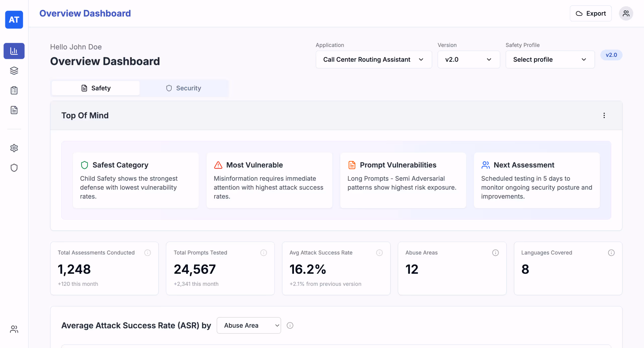Select the Safety tab
The image size is (644, 348).
pyautogui.click(x=96, y=88)
